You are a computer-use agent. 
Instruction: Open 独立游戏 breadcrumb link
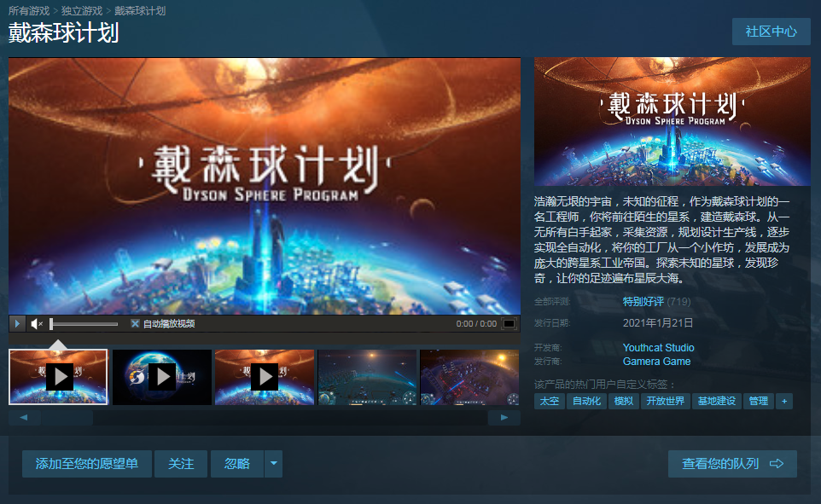pos(82,11)
